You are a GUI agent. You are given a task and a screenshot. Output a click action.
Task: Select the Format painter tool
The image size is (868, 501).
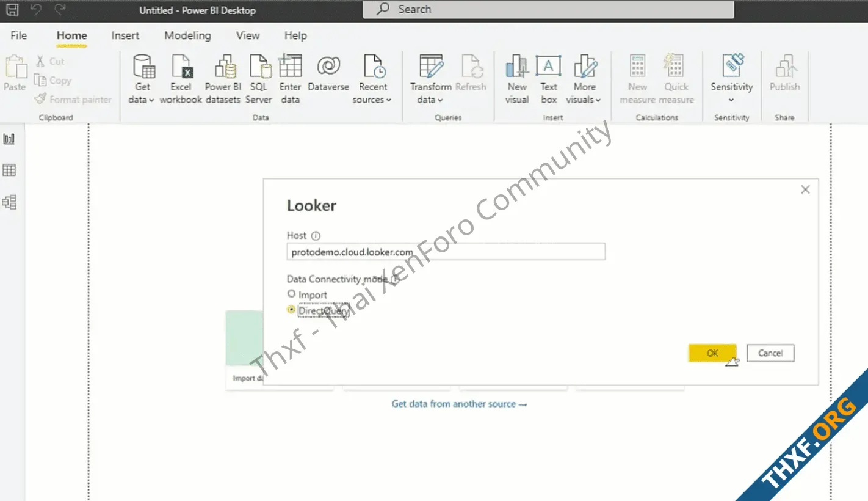coord(73,99)
